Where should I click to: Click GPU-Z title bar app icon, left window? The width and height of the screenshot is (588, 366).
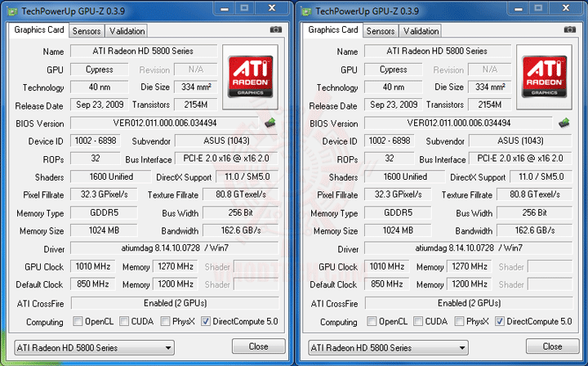[x=12, y=11]
